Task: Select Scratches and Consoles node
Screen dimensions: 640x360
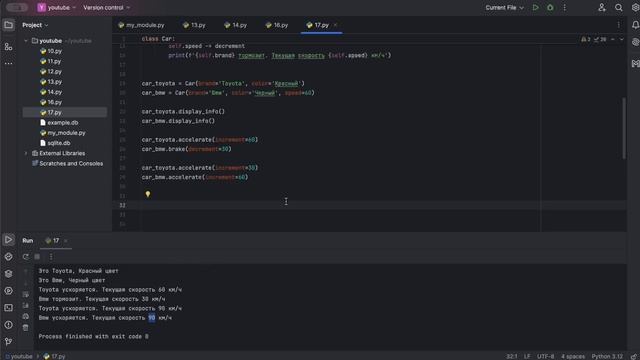Action: pos(67,164)
